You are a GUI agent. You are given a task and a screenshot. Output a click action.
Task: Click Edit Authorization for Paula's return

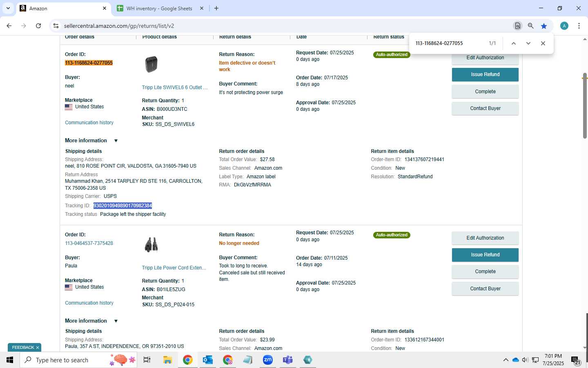485,238
